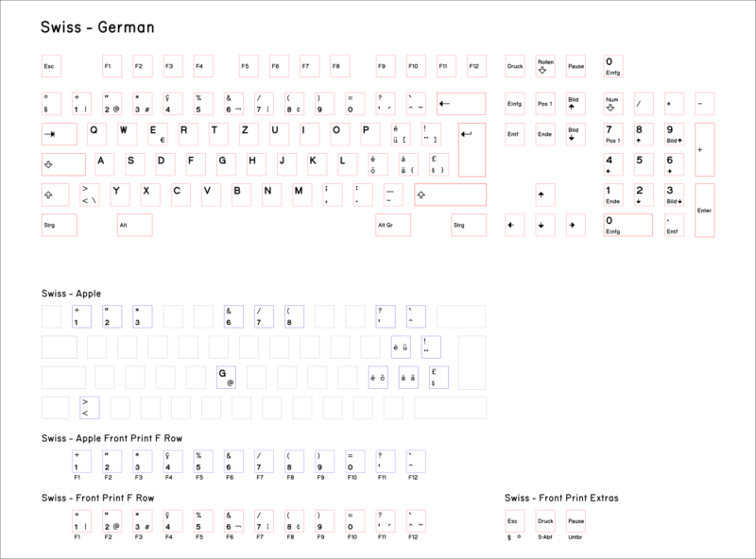Click the P key
Viewport: 756px width, 559px height.
370,134
